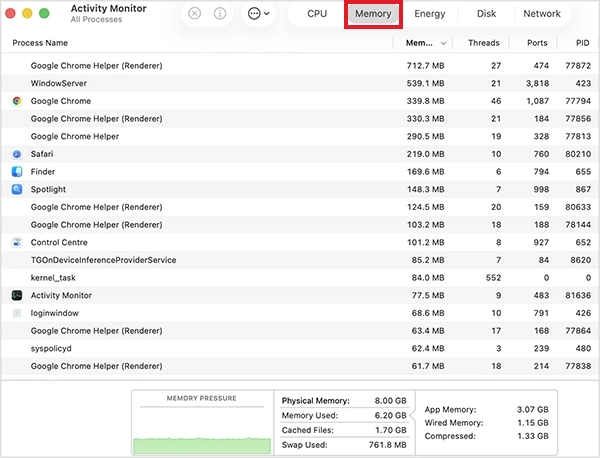Click the 3,818 ports value
The image size is (600, 458).
(x=537, y=83)
